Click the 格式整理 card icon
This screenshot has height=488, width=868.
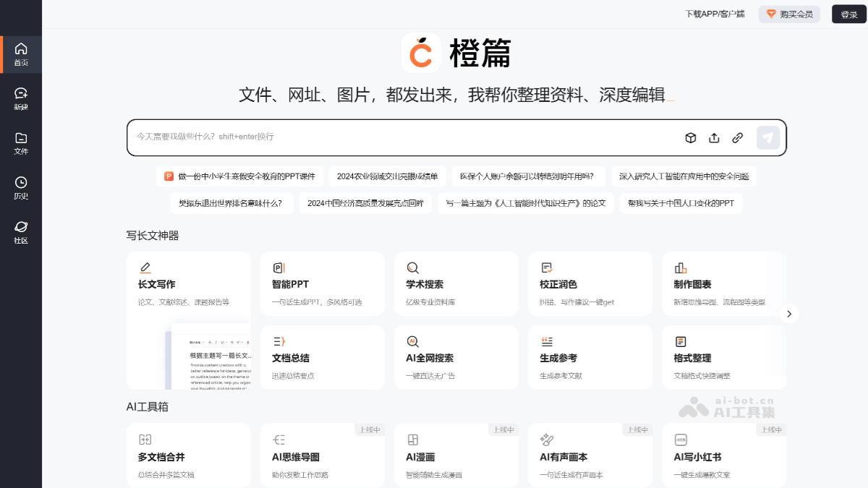(681, 341)
